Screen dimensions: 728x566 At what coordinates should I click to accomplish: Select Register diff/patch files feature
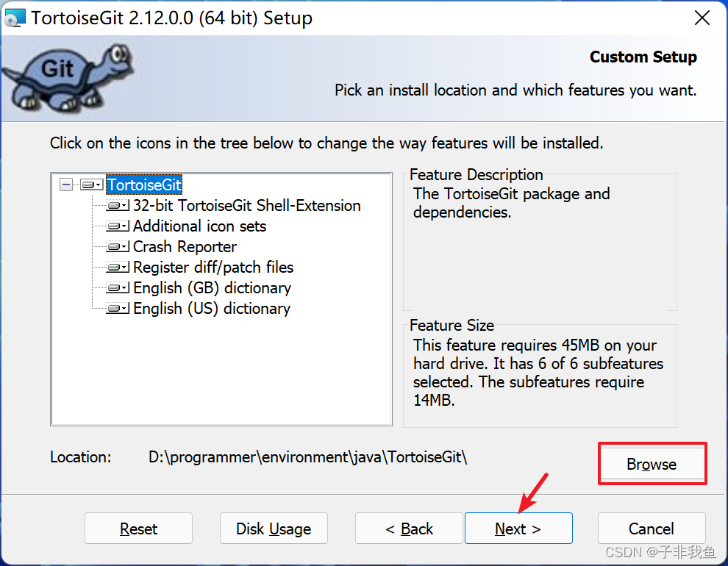pyautogui.click(x=213, y=268)
